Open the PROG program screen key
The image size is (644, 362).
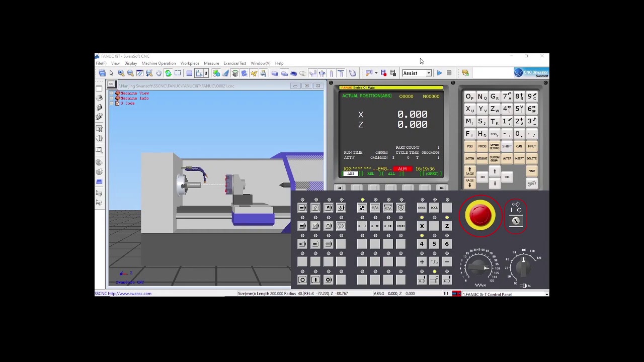pos(482,146)
